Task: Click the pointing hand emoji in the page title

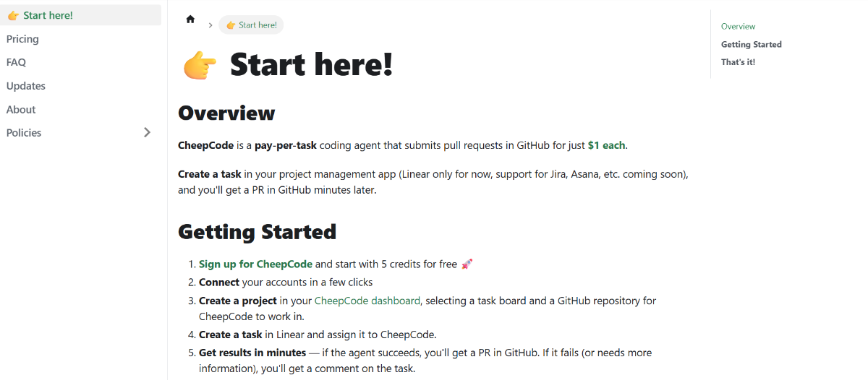Action: click(x=200, y=65)
